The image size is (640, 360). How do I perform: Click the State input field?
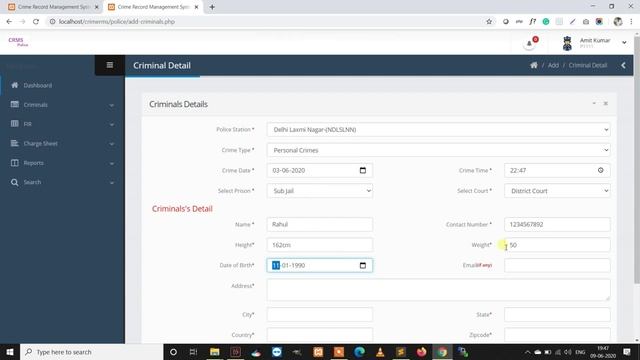[x=557, y=315]
